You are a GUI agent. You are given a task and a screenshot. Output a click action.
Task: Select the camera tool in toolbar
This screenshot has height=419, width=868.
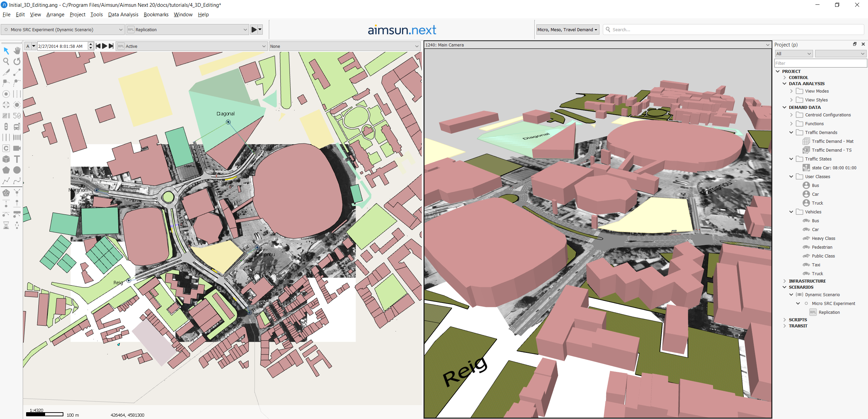click(x=17, y=148)
